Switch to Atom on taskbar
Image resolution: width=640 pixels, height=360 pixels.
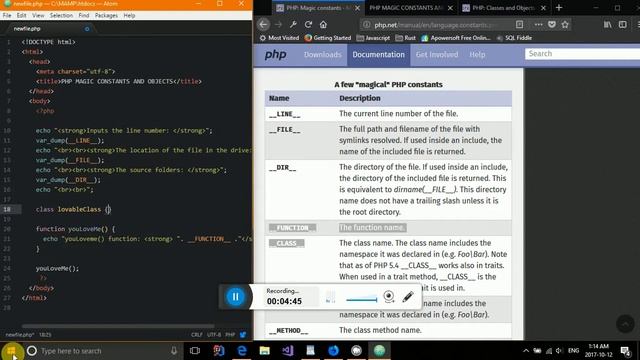pyautogui.click(x=379, y=351)
